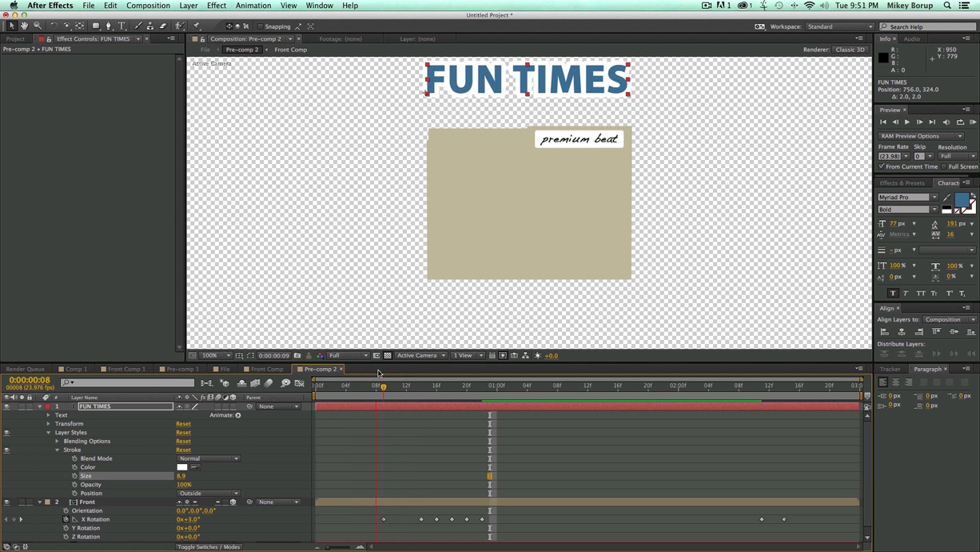Lock the FUN TIMES layer
Screen dimensions: 980x552
click(29, 406)
